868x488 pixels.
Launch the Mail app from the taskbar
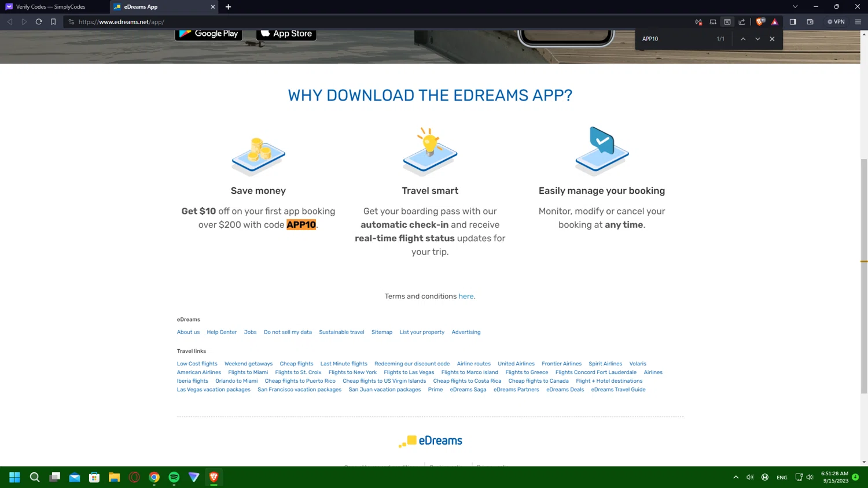pos(75,477)
